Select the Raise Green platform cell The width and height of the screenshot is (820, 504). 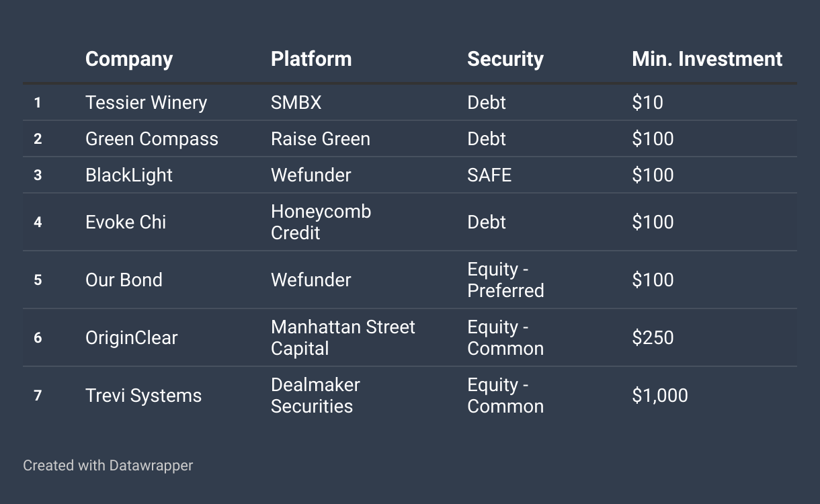tap(321, 138)
